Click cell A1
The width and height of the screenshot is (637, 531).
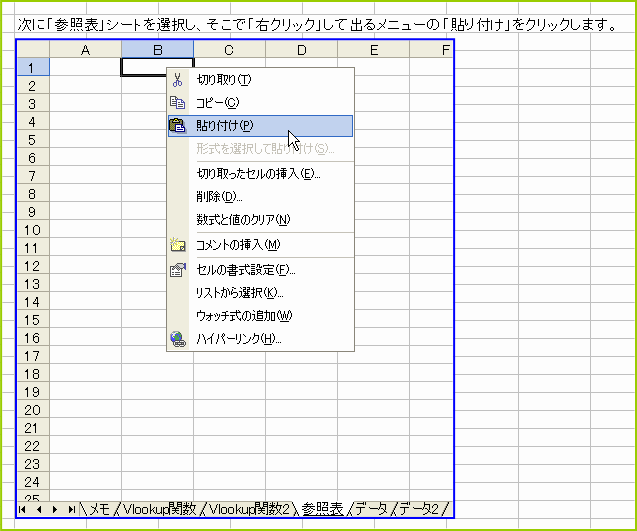[85, 67]
